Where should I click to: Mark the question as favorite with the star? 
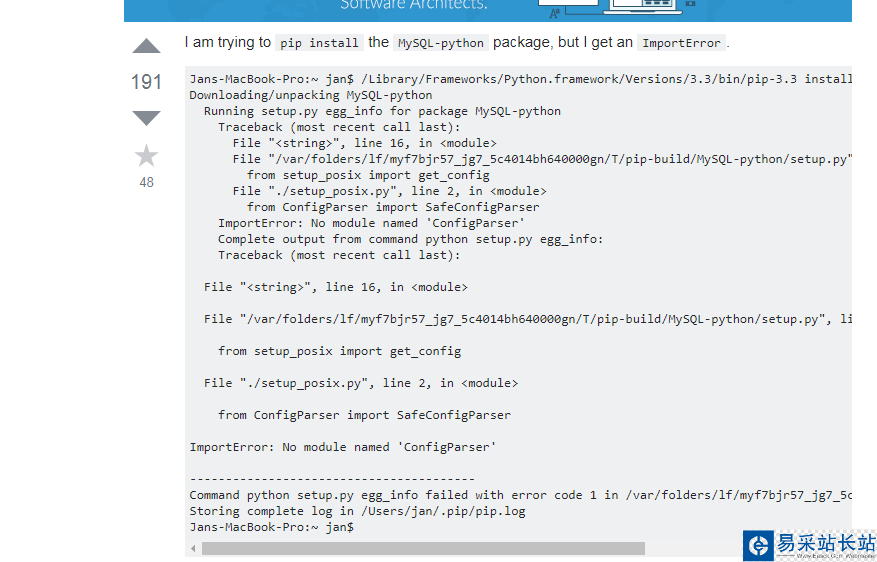tap(146, 156)
